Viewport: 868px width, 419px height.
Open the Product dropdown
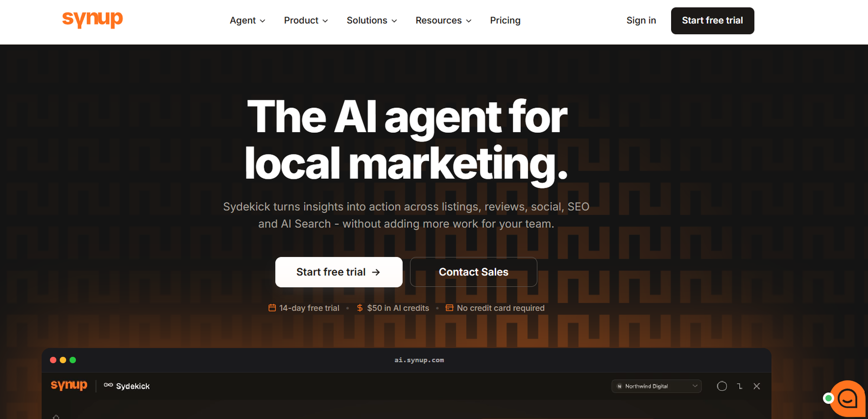pos(306,21)
